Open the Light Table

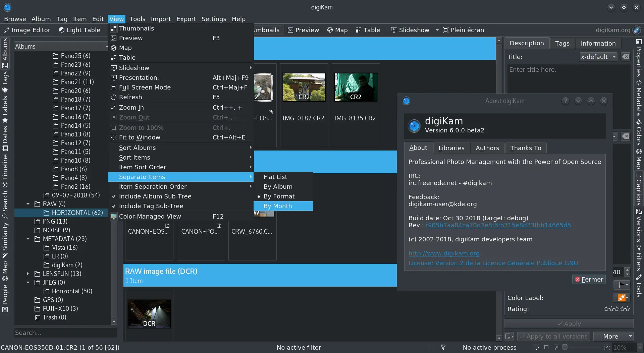[79, 30]
